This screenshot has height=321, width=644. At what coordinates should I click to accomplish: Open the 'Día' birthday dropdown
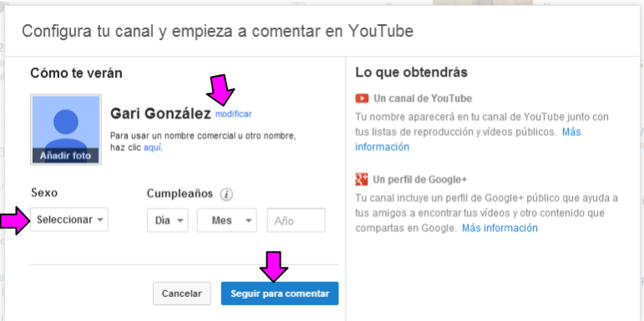pos(168,221)
